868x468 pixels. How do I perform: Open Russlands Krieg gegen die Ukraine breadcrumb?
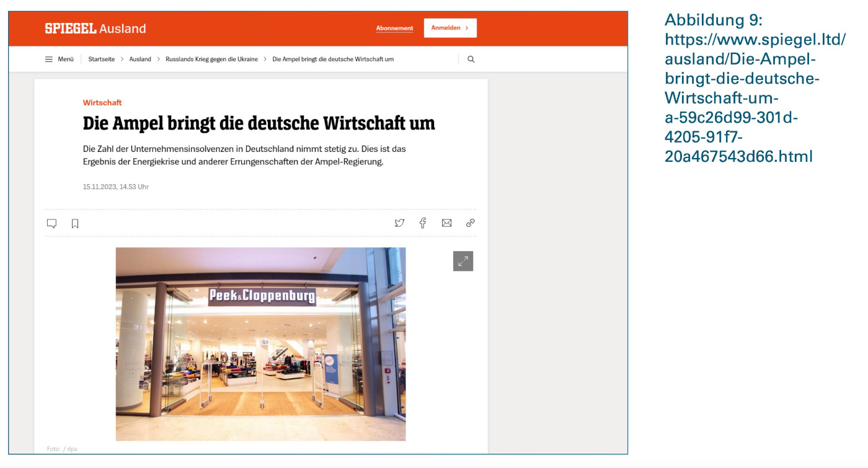[x=211, y=60]
